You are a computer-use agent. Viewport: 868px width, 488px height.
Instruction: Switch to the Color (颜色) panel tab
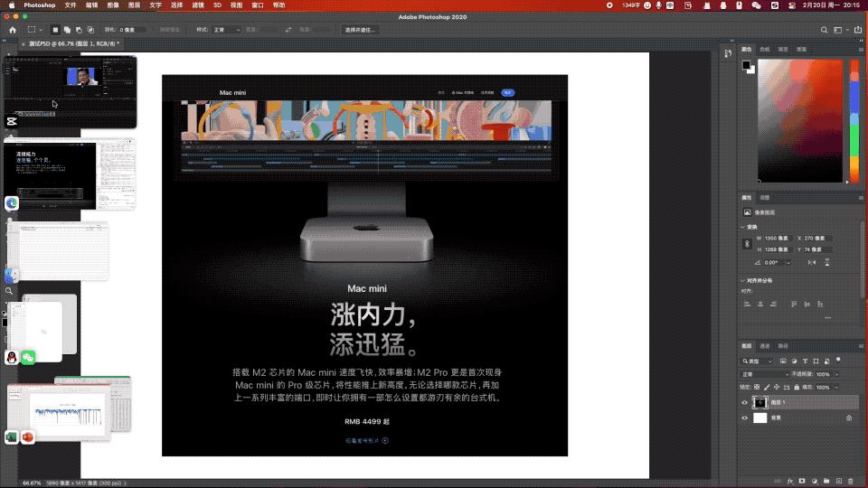pyautogui.click(x=747, y=49)
